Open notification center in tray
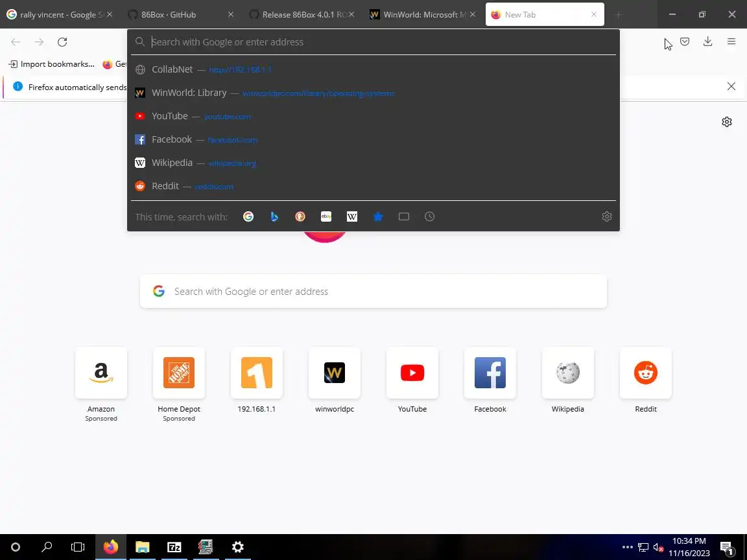 [726, 548]
